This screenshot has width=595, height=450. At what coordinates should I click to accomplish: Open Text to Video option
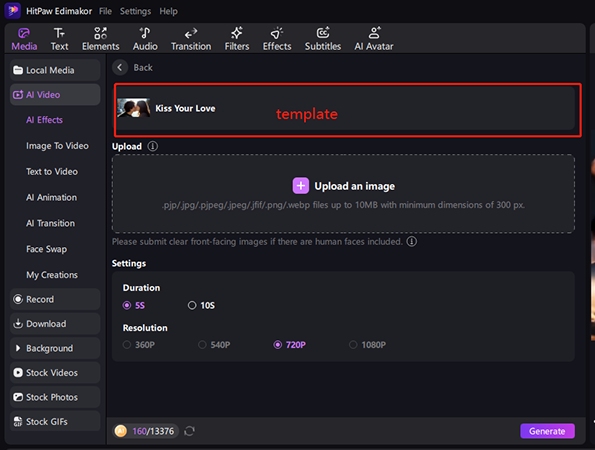pos(52,172)
